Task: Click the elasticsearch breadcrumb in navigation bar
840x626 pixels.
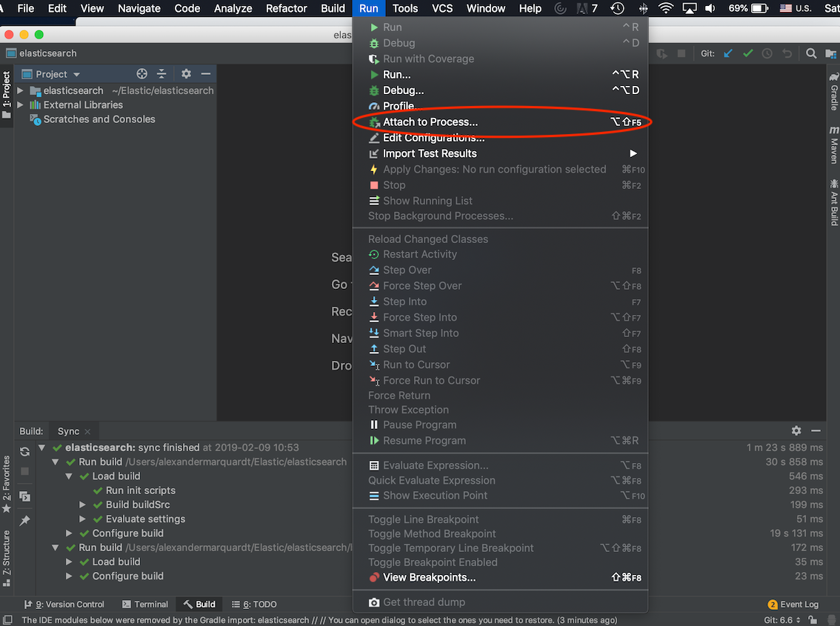Action: click(x=41, y=53)
